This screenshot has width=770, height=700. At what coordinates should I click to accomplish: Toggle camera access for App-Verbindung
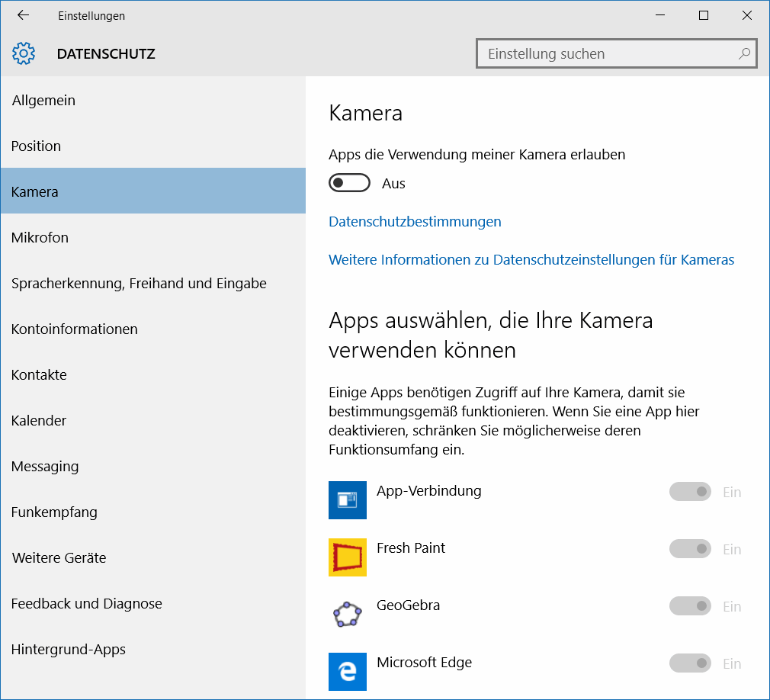(x=690, y=492)
